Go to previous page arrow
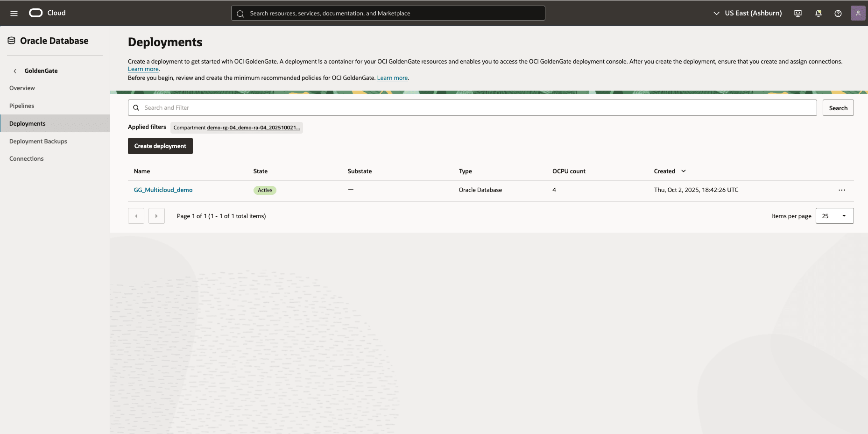 click(136, 215)
